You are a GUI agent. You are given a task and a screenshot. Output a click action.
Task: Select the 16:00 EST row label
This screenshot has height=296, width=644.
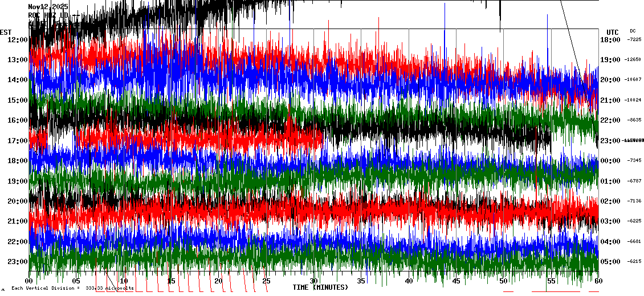18,120
